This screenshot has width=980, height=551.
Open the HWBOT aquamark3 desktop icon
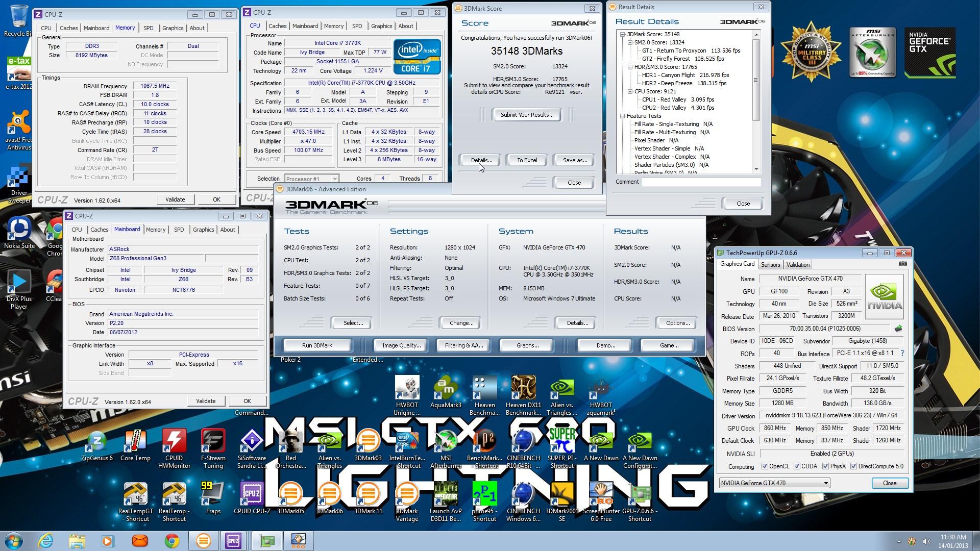coord(601,396)
